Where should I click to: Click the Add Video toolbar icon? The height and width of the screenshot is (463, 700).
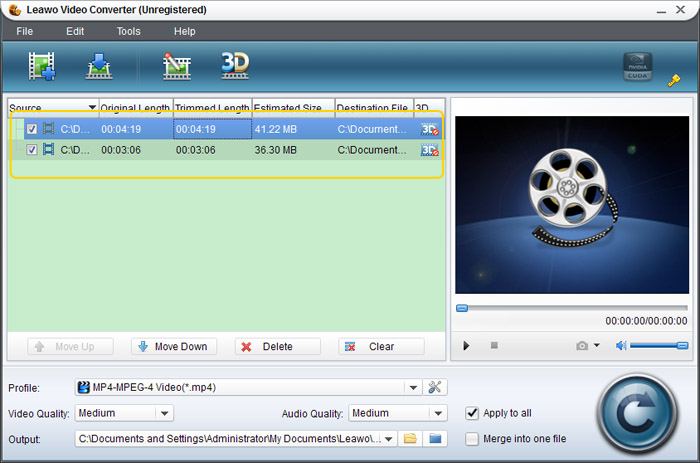[x=42, y=66]
